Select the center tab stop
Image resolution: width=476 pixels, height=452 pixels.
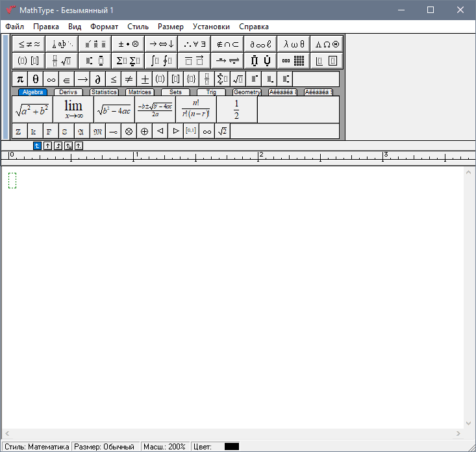(x=47, y=146)
